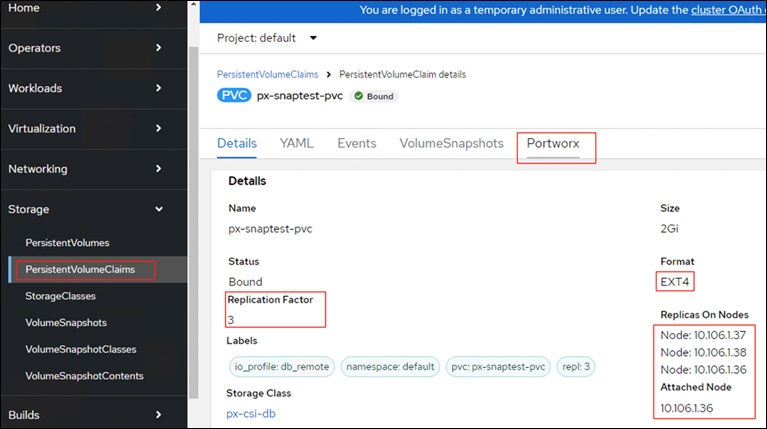This screenshot has height=429, width=767.
Task: Select the Node: 10.106.1.38 entry
Action: pyautogui.click(x=703, y=353)
